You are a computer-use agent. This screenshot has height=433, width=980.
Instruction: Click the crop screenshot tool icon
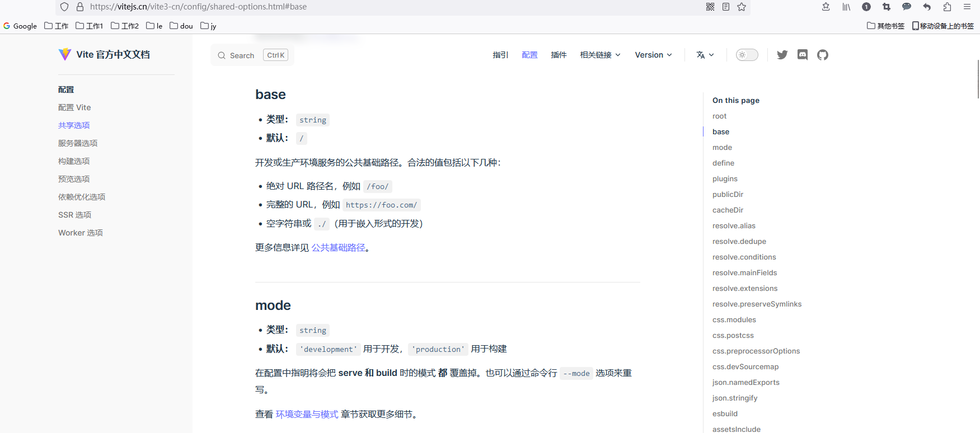[887, 7]
